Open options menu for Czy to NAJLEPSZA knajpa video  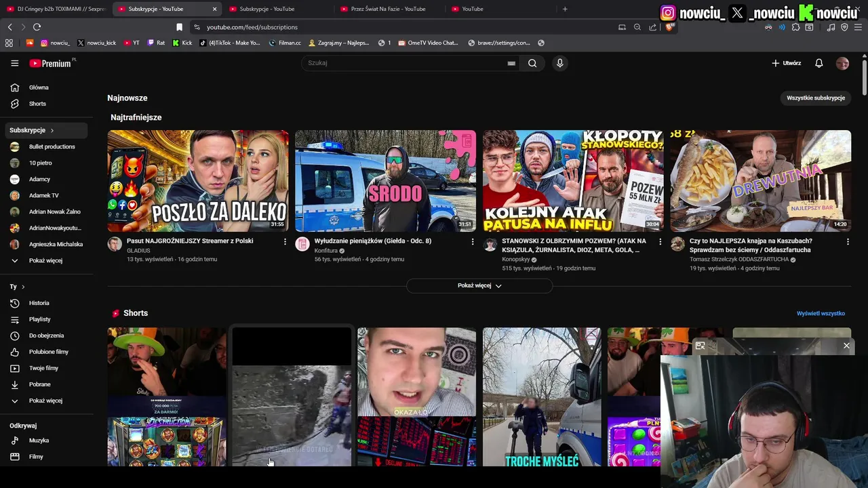tap(848, 241)
